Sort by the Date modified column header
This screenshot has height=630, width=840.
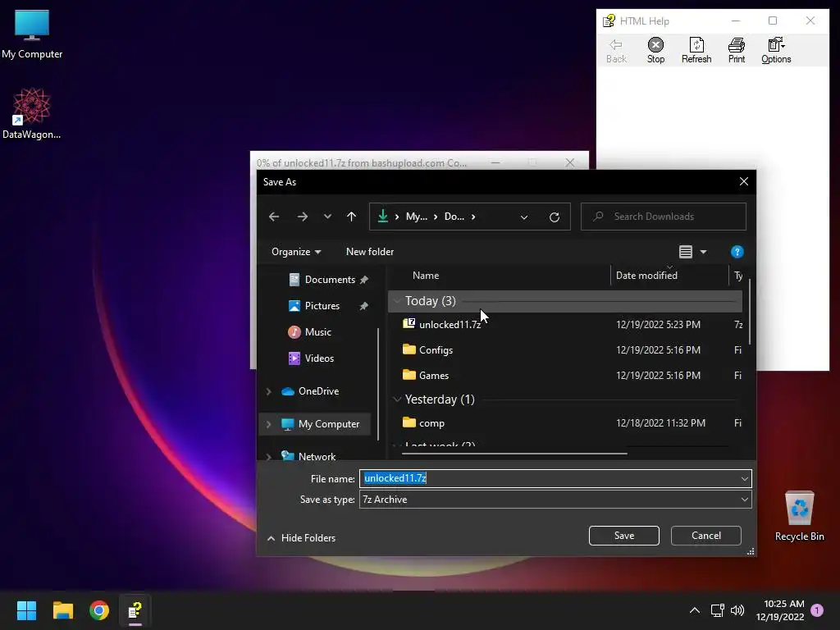tap(646, 276)
